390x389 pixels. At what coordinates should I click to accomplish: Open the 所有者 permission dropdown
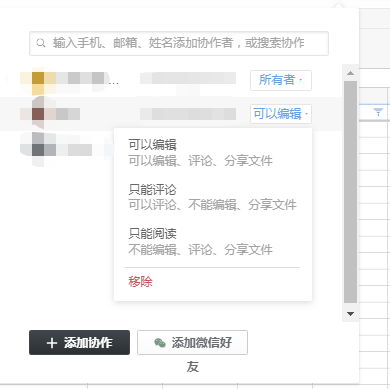pyautogui.click(x=281, y=80)
